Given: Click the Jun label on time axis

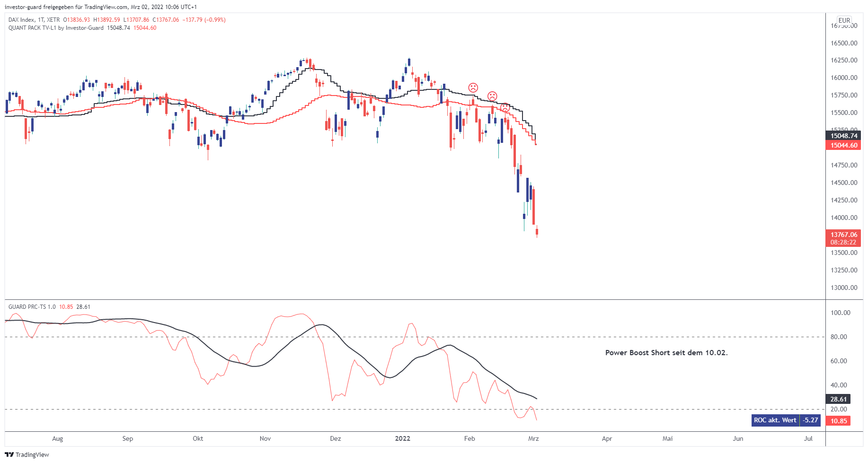Looking at the screenshot, I should [x=738, y=438].
